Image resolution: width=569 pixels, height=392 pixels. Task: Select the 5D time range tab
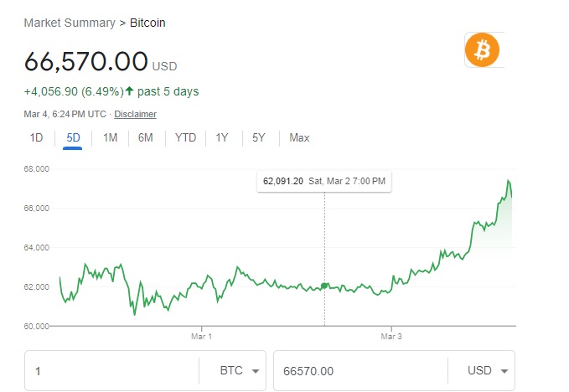tap(72, 137)
